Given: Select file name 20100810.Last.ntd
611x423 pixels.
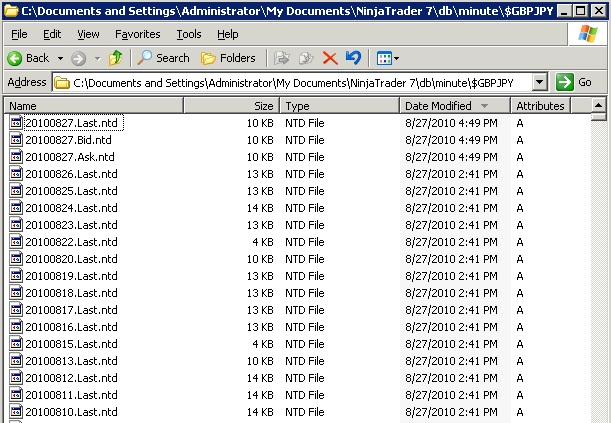Looking at the screenshot, I should [x=71, y=412].
